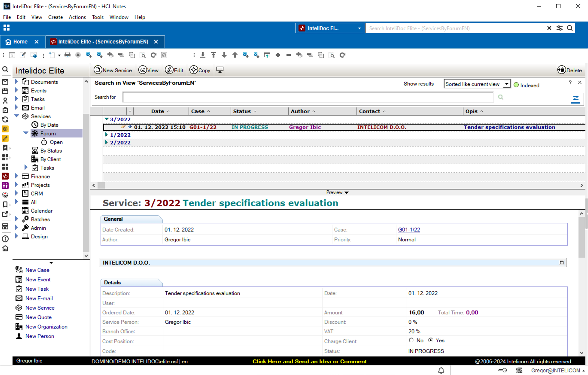Open the Sorted like current view dropdown
This screenshot has height=375, width=588.
pos(507,84)
